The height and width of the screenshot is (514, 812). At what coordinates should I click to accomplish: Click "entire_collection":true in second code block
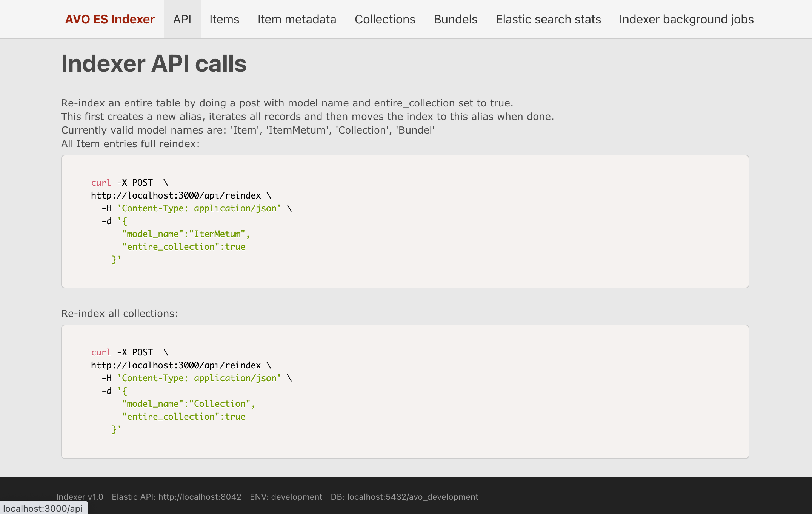click(x=184, y=417)
